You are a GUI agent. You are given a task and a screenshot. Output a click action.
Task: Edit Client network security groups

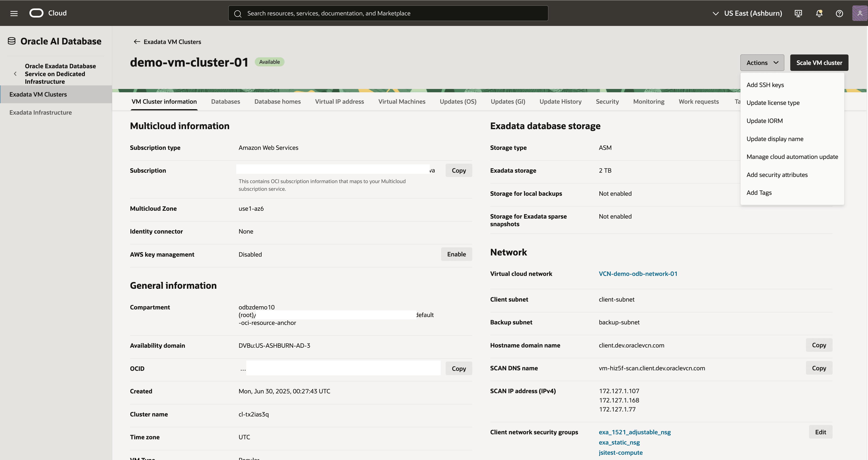pyautogui.click(x=820, y=432)
